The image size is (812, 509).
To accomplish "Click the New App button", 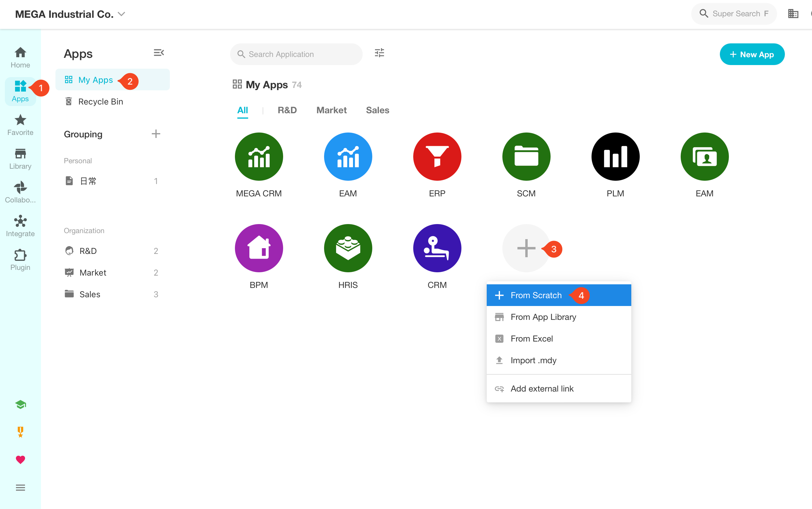I will 752,54.
